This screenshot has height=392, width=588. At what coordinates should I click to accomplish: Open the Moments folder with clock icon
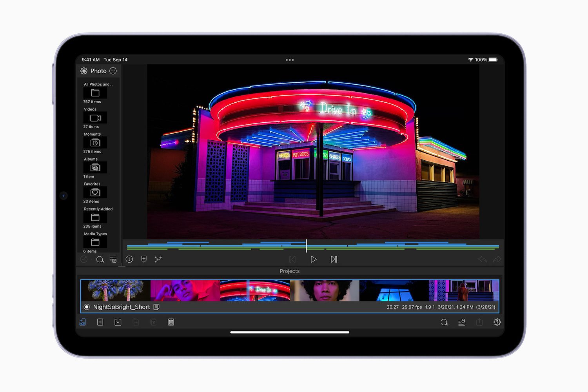(x=95, y=143)
